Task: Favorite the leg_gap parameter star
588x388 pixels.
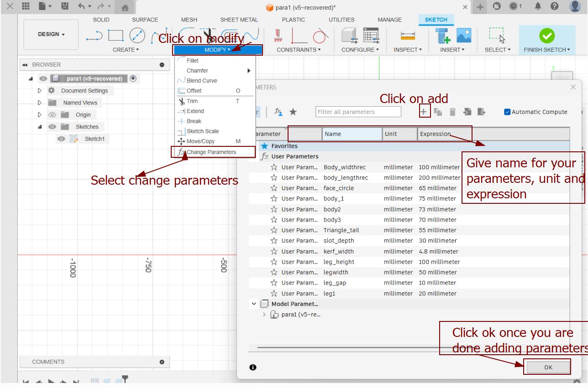Action: pyautogui.click(x=274, y=283)
